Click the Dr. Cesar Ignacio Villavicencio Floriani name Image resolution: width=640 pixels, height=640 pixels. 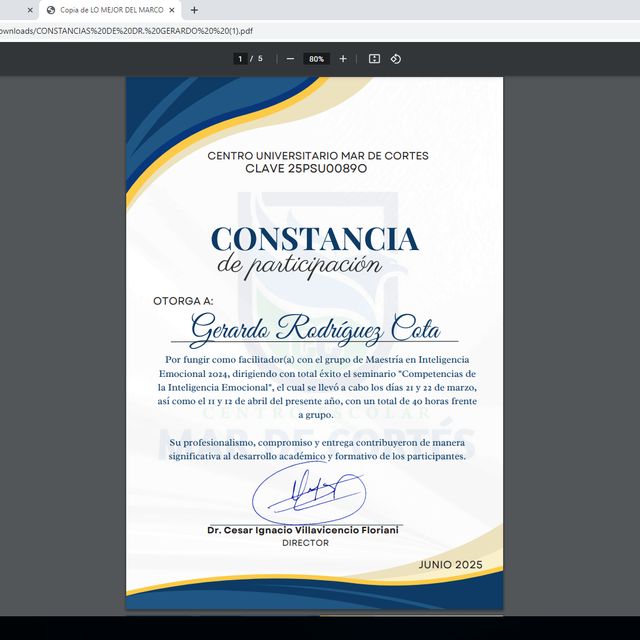[x=303, y=530]
